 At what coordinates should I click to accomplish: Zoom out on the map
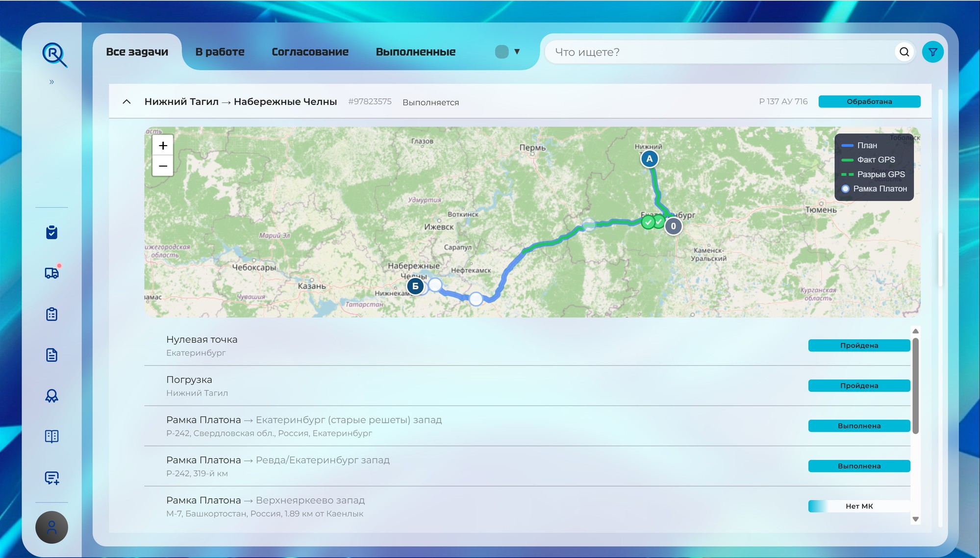click(163, 166)
